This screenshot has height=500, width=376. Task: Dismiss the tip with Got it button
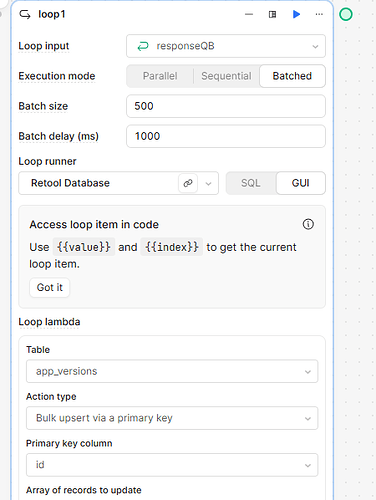[x=50, y=287]
